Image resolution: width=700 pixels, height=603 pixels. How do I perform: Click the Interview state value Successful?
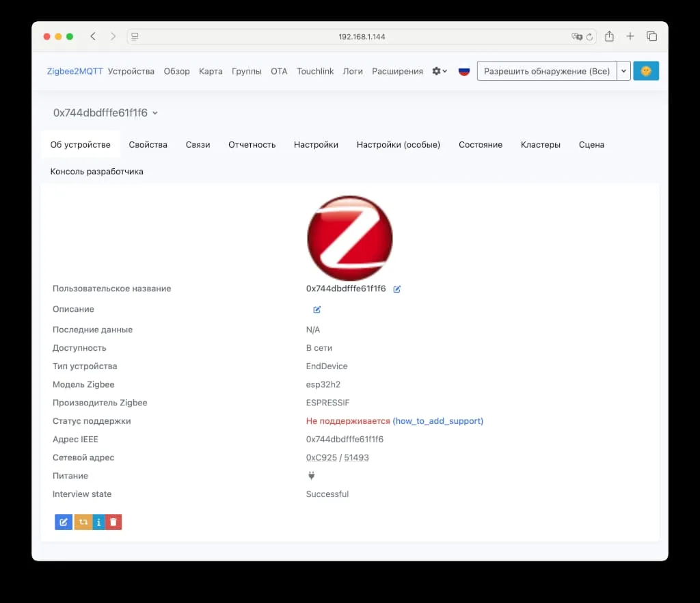click(327, 494)
